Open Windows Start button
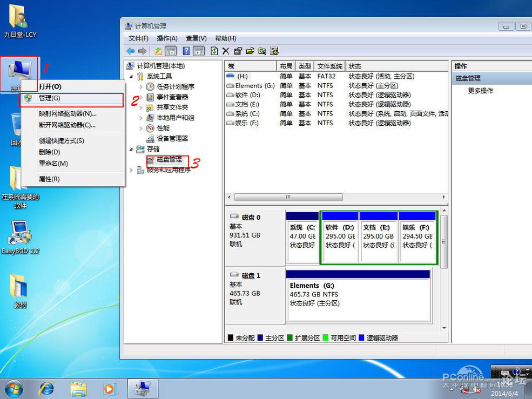 [x=14, y=389]
